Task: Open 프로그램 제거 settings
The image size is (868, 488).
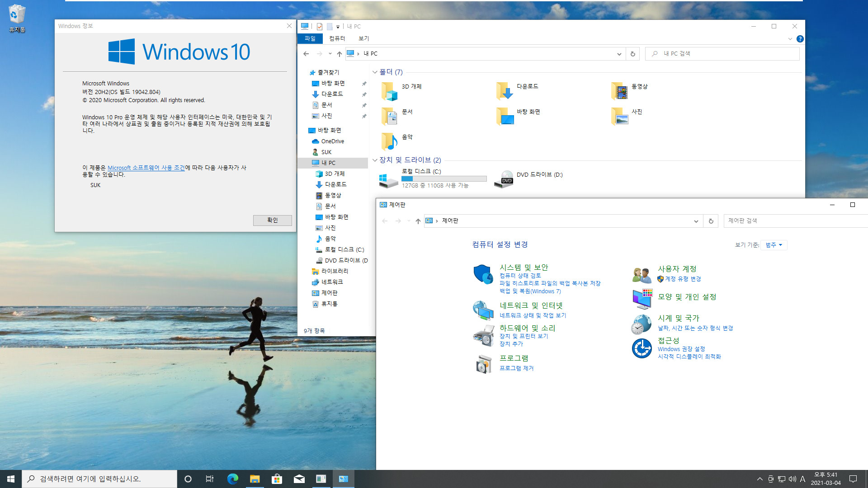Action: pyautogui.click(x=516, y=368)
